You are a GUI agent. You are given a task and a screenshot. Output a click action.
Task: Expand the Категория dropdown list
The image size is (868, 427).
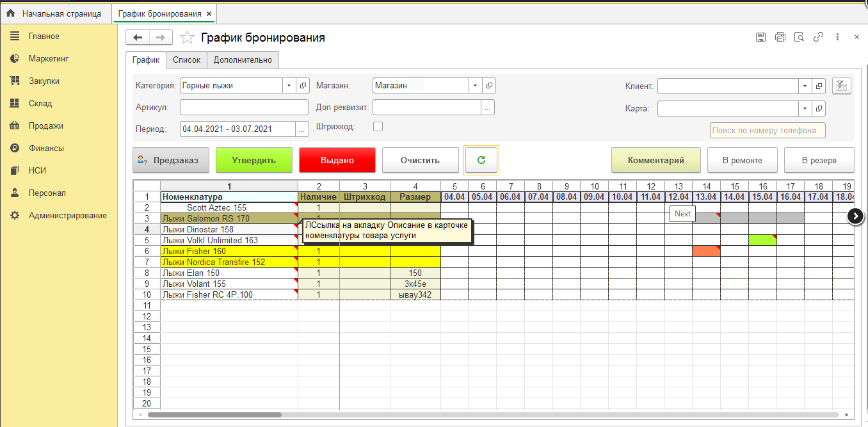click(x=288, y=86)
